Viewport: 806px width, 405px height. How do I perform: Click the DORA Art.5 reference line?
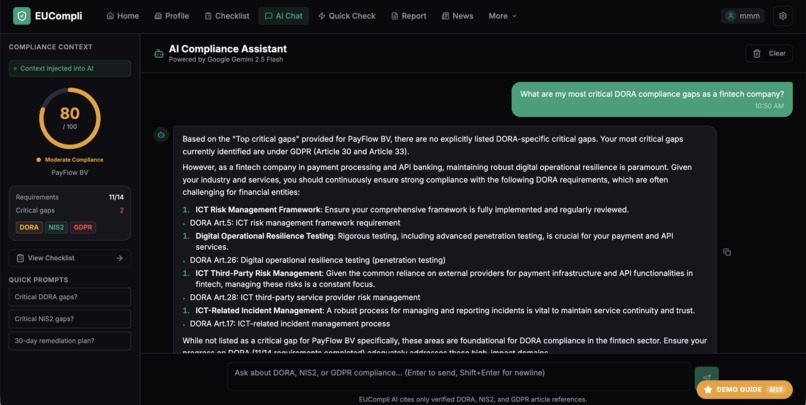click(x=295, y=223)
